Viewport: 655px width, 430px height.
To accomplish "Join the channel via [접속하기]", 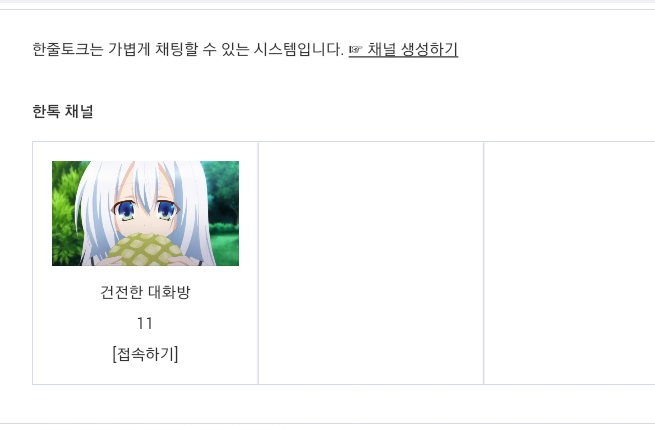I will coord(145,354).
